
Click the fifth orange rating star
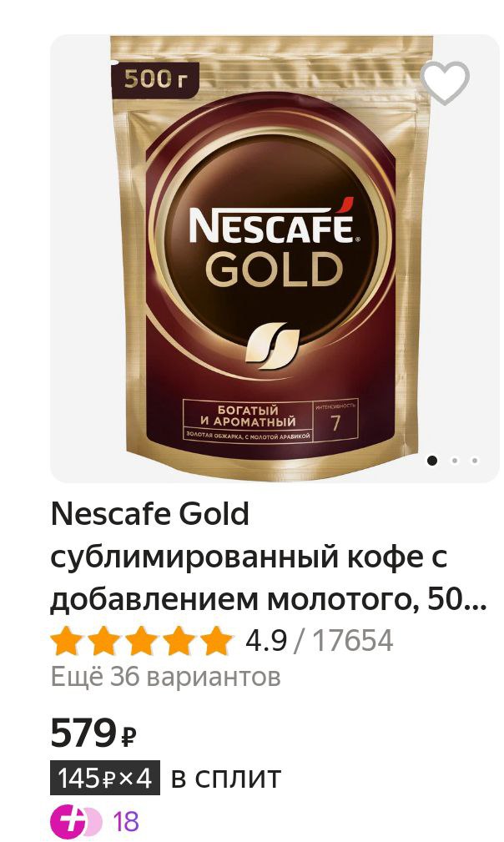(x=216, y=641)
